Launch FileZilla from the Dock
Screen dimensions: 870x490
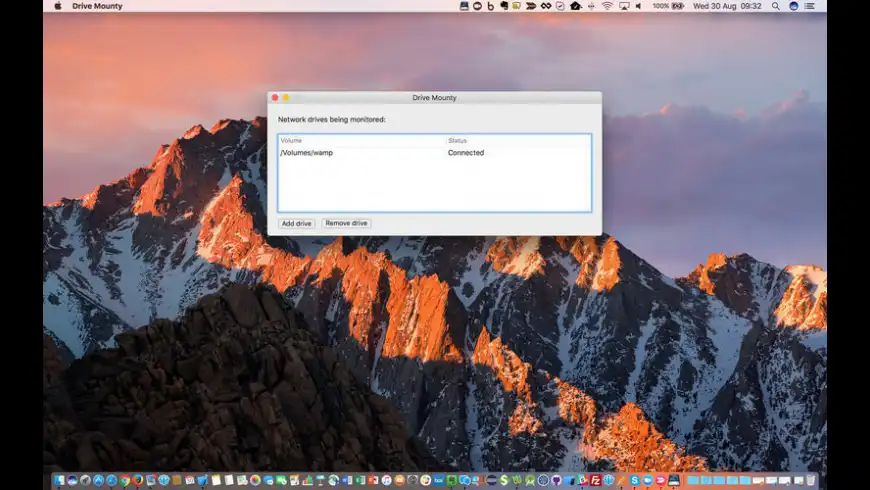595,480
